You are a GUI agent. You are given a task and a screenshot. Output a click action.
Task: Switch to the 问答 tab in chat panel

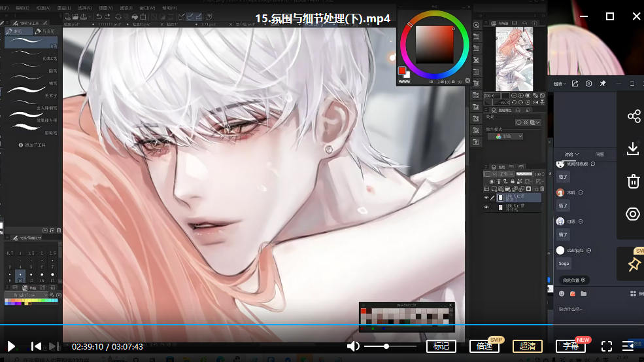pos(600,154)
